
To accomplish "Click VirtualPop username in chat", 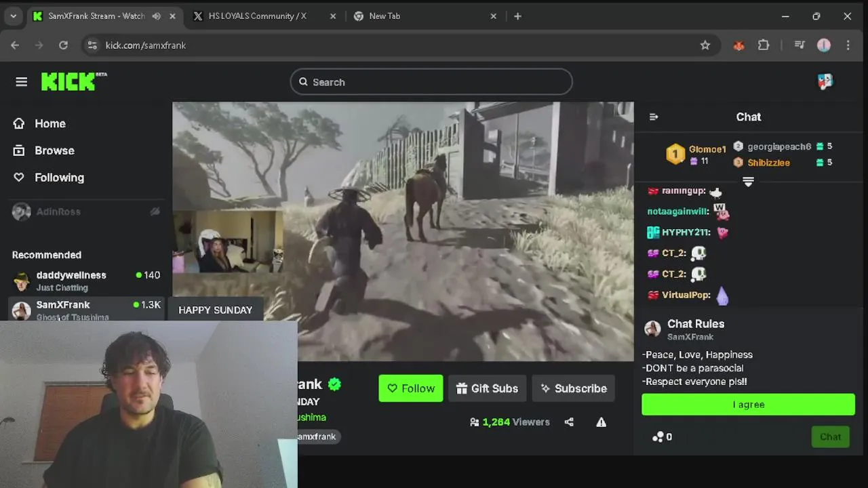I will [686, 295].
